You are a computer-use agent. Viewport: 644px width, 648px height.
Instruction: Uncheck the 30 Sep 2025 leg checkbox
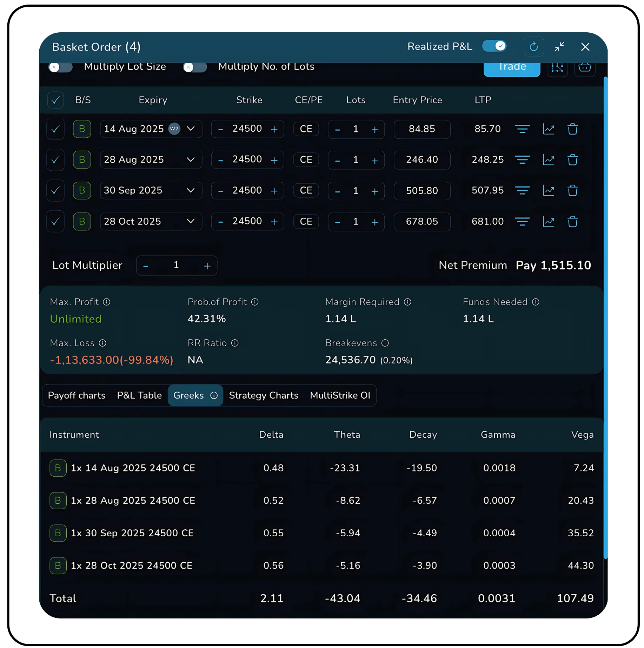(x=55, y=191)
